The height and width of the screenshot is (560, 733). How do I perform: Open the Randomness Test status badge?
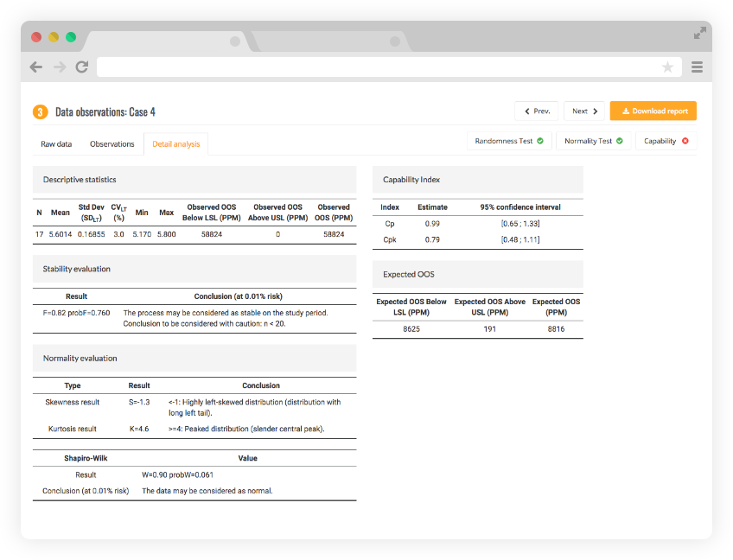coord(509,141)
